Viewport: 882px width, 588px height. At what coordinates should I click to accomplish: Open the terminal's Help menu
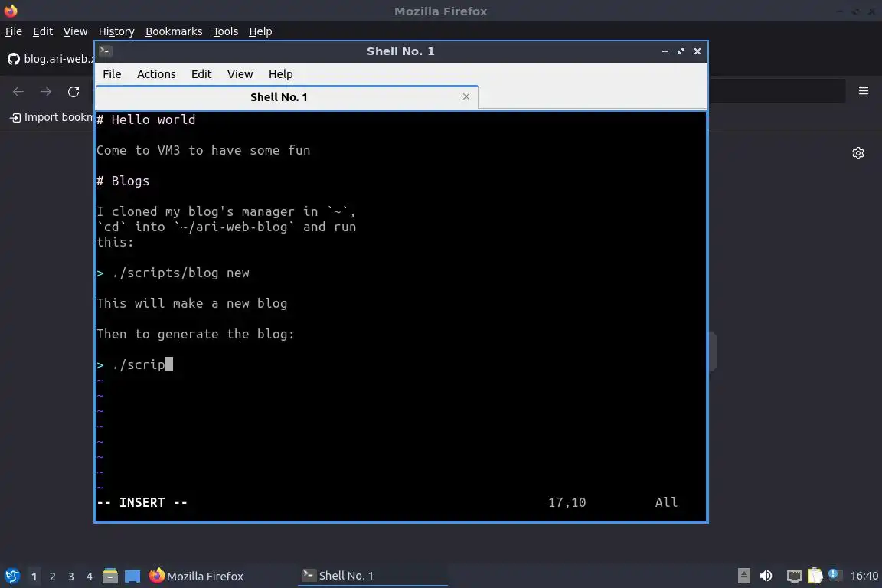tap(280, 74)
